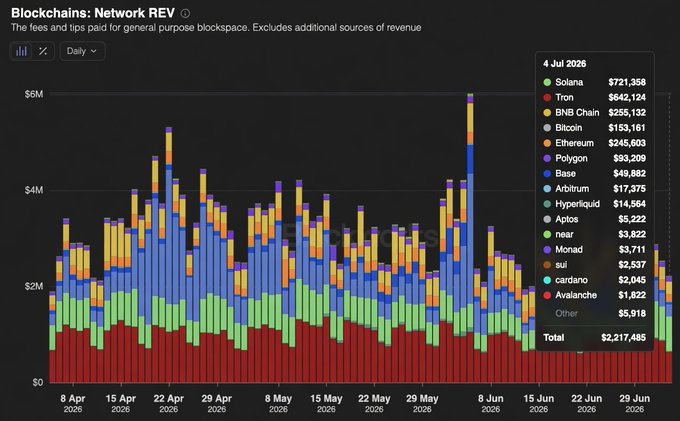The width and height of the screenshot is (680, 421).
Task: Click the Arbitrum light-blue legend dot
Action: pos(547,189)
